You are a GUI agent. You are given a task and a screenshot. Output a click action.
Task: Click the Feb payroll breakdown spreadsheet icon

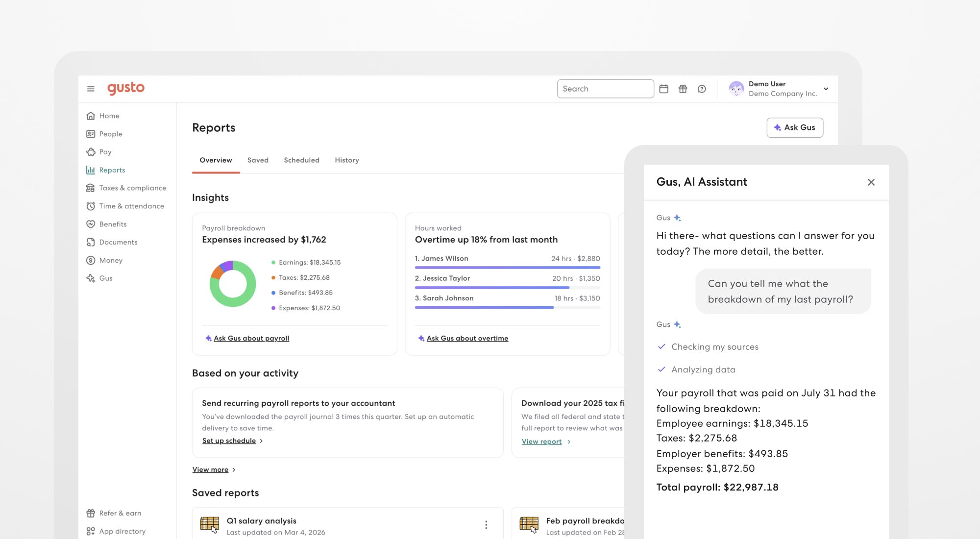point(529,525)
